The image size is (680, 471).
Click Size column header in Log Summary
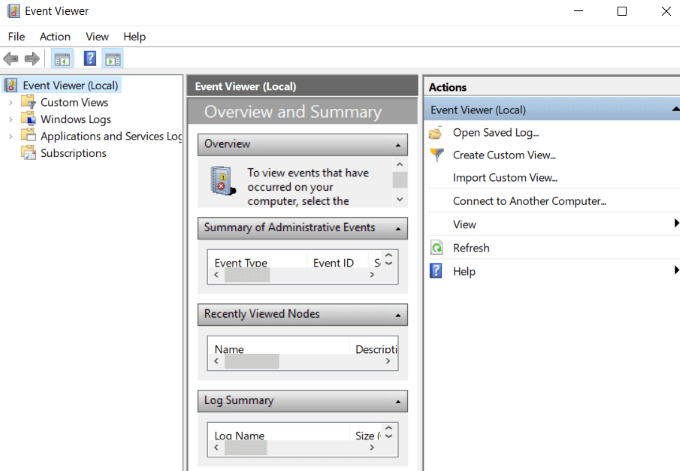pos(368,435)
